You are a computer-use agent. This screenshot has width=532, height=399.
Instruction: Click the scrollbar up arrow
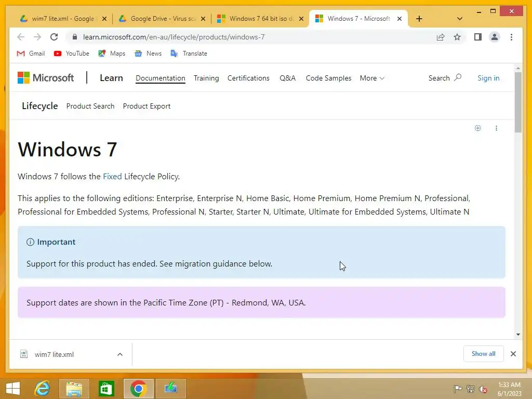click(518, 68)
